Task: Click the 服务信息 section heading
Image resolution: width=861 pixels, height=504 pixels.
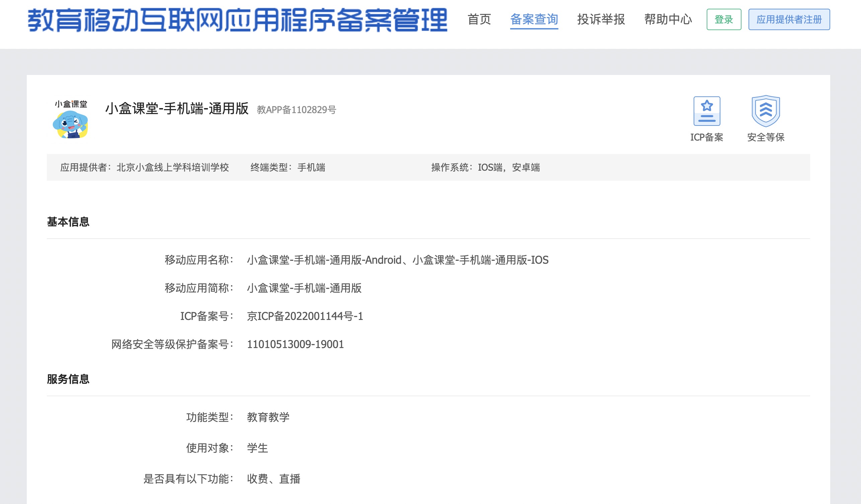Action: click(68, 379)
